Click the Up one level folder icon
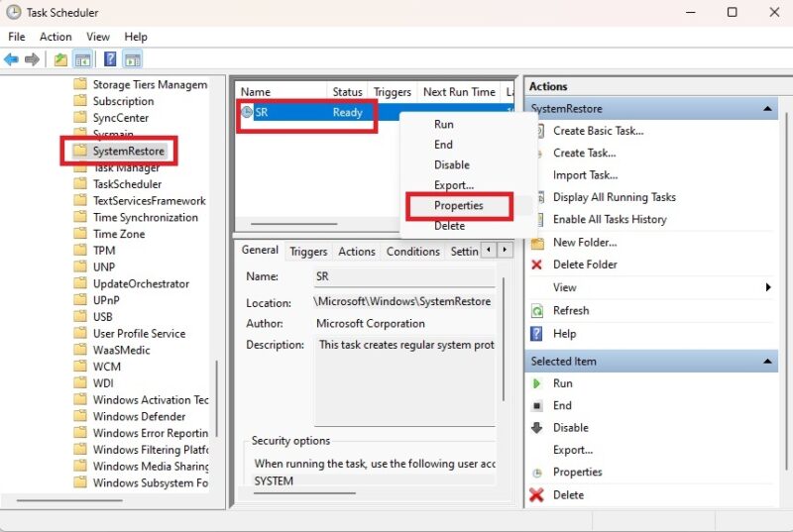 pyautogui.click(x=60, y=59)
